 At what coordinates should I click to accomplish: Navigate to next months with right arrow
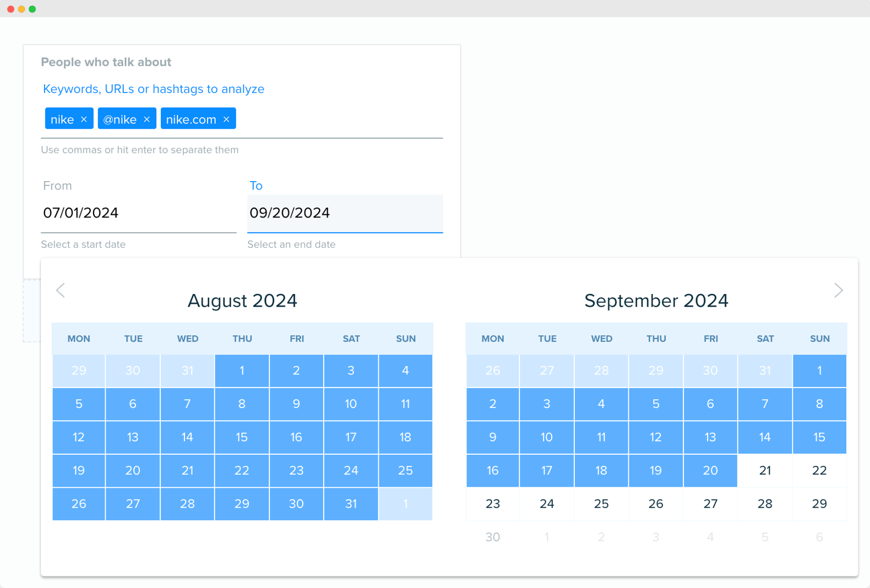838,290
